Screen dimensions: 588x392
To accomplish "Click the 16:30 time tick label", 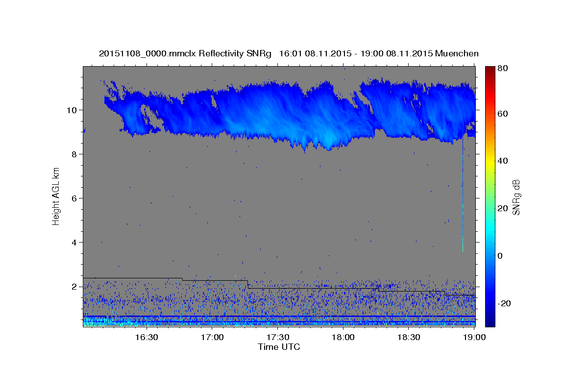I will tap(147, 338).
